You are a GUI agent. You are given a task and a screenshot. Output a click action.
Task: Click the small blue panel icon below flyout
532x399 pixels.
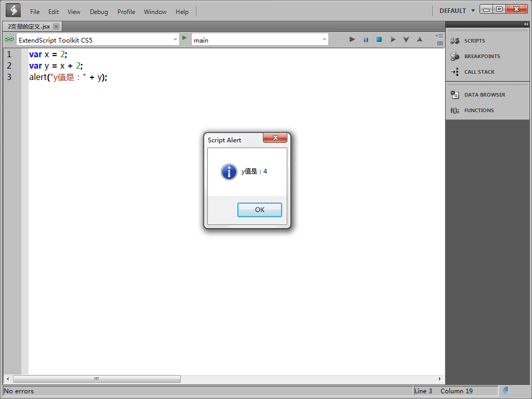(x=440, y=44)
